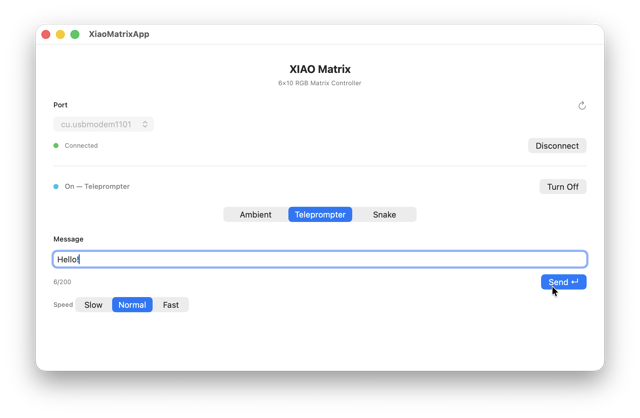The height and width of the screenshot is (418, 640).
Task: Switch to the Snake mode tab
Action: click(x=384, y=214)
